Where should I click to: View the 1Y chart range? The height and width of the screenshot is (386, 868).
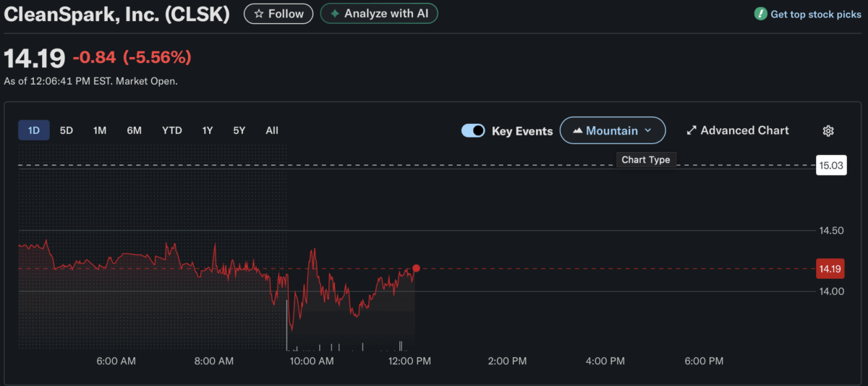pos(208,130)
